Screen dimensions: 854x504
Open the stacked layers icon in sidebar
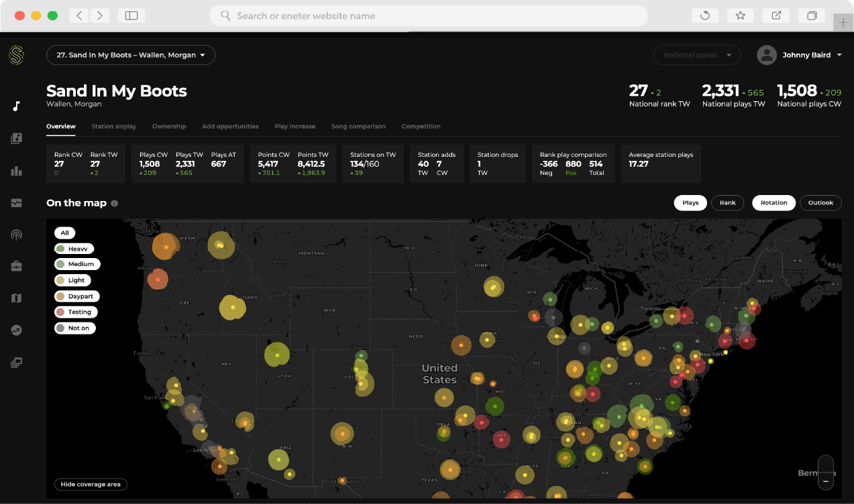(x=16, y=363)
